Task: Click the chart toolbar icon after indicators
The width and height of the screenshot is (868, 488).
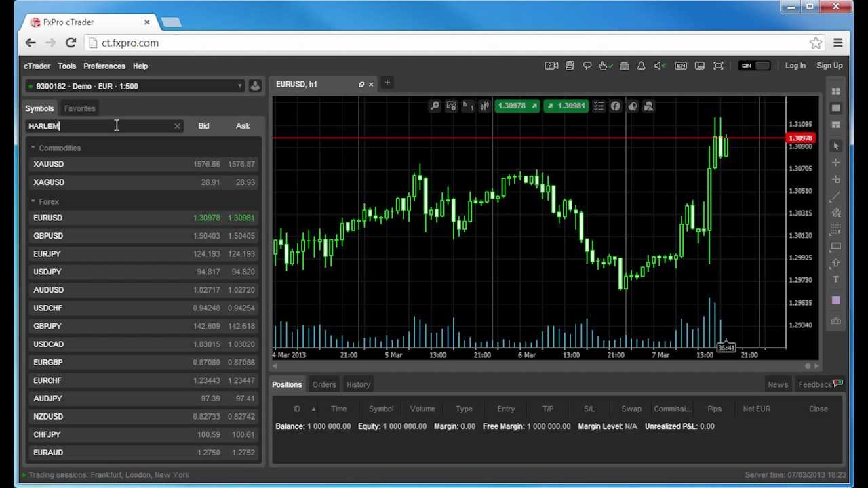Action: point(632,106)
